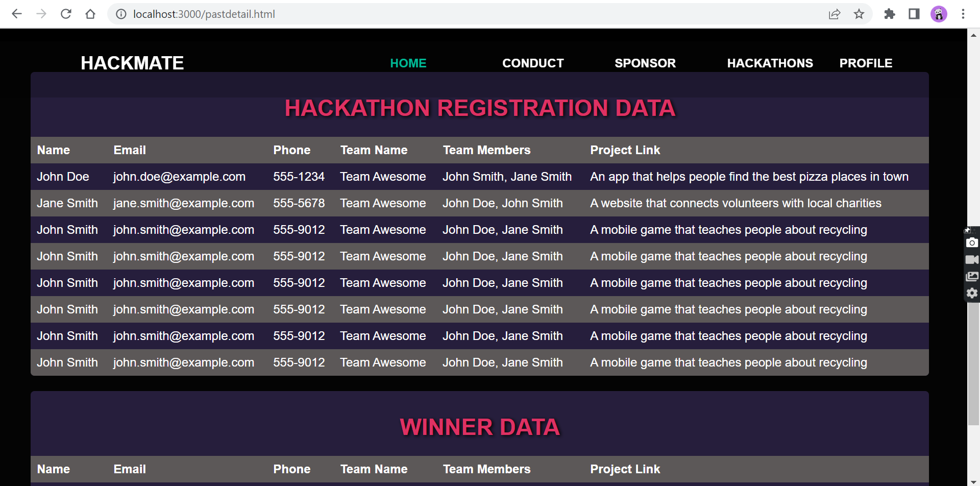This screenshot has height=486, width=980.
Task: Go back to the previous page
Action: [x=17, y=14]
